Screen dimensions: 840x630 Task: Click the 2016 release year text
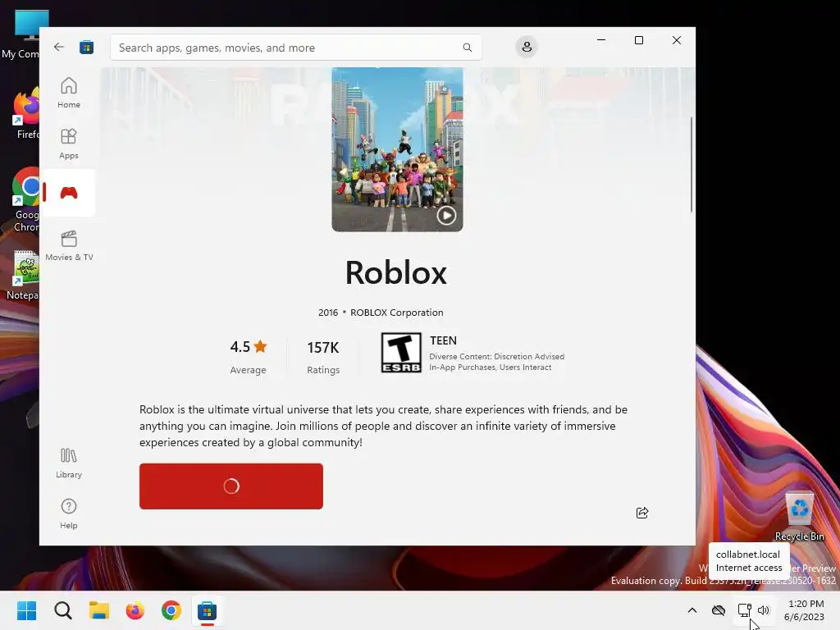(328, 313)
